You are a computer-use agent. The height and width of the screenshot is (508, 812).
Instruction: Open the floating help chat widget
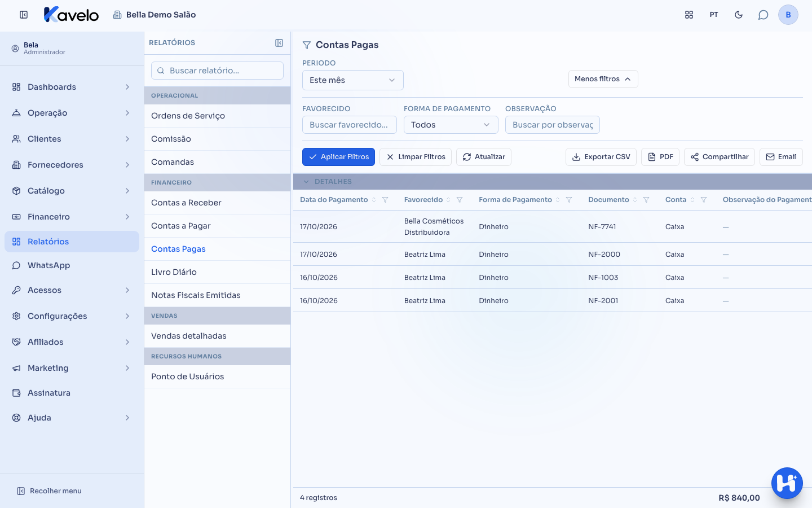787,483
